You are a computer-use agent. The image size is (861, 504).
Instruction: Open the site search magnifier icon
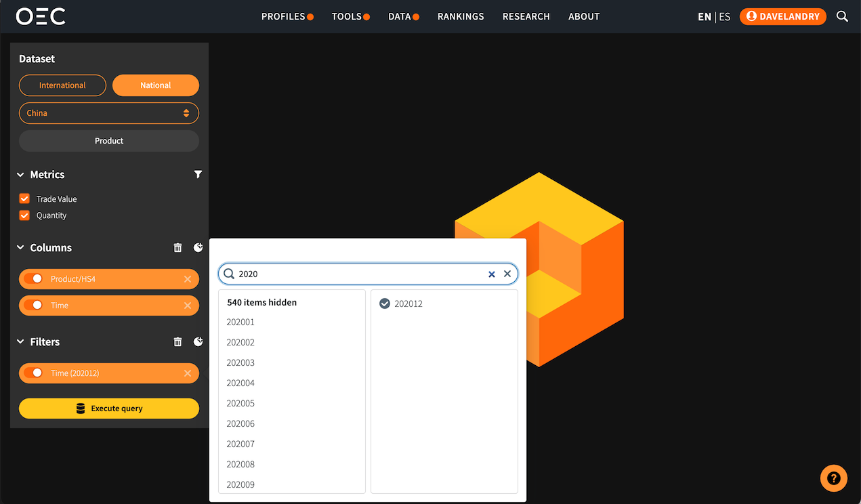tap(842, 16)
